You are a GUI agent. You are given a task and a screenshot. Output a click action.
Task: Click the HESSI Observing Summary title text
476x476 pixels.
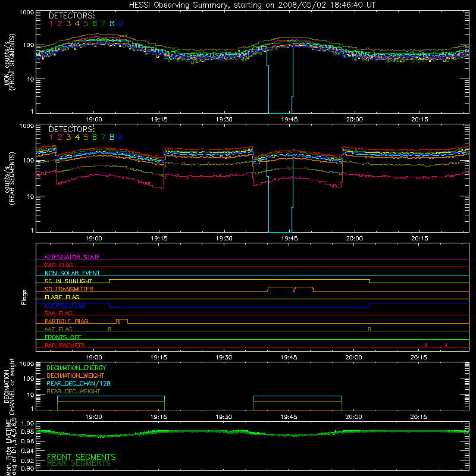click(252, 5)
